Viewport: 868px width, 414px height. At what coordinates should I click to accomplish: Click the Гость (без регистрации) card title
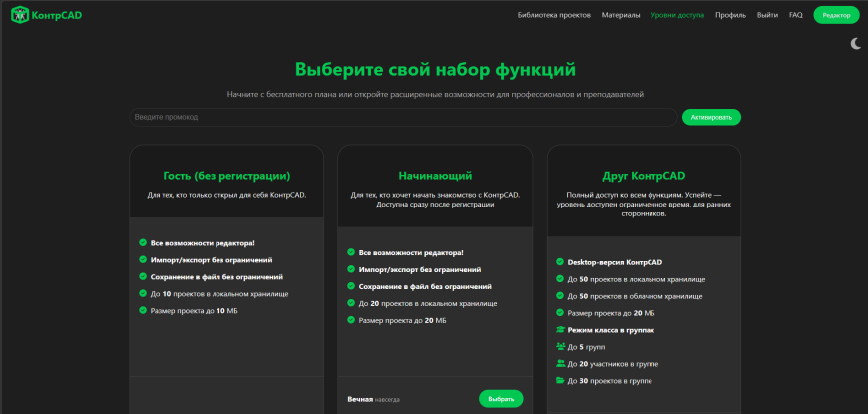click(x=226, y=176)
